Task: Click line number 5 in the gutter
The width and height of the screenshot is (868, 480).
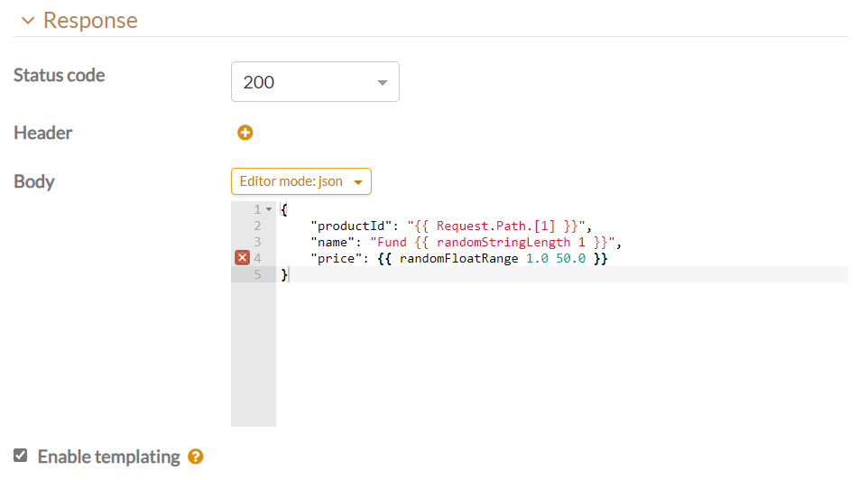Action: pyautogui.click(x=257, y=274)
